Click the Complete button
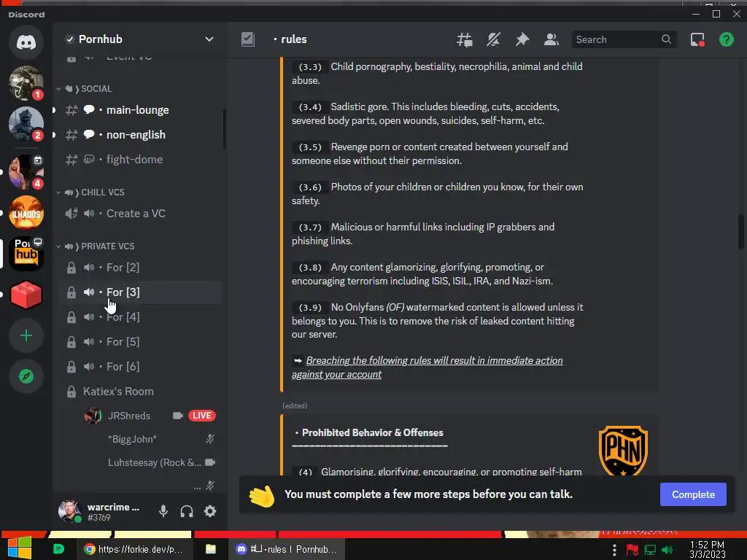The width and height of the screenshot is (747, 560). 693,494
